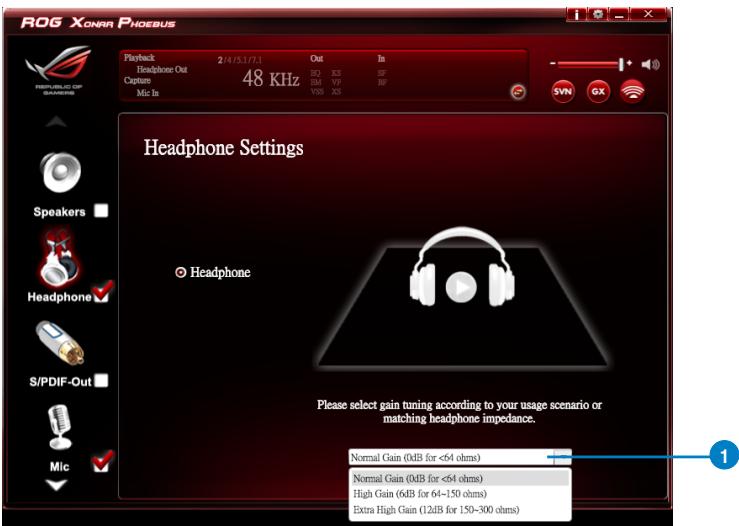Viewport: 739px width, 526px height.
Task: Increase volume with the plus sign
Action: click(629, 63)
